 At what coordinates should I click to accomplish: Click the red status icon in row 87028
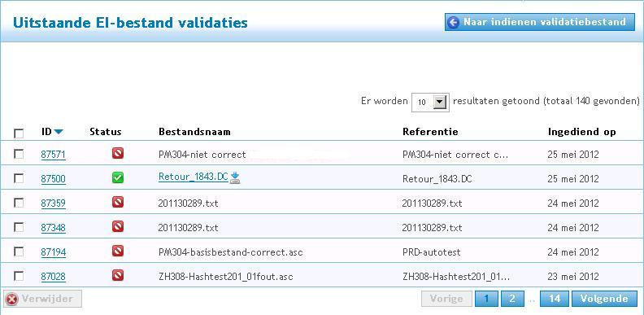pos(118,275)
